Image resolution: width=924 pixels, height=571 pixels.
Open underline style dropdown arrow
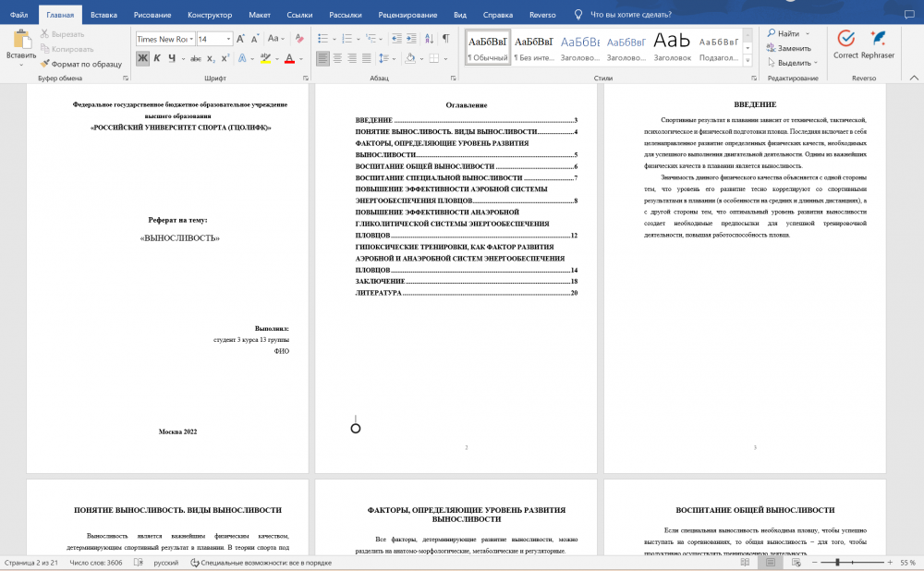[x=183, y=59]
